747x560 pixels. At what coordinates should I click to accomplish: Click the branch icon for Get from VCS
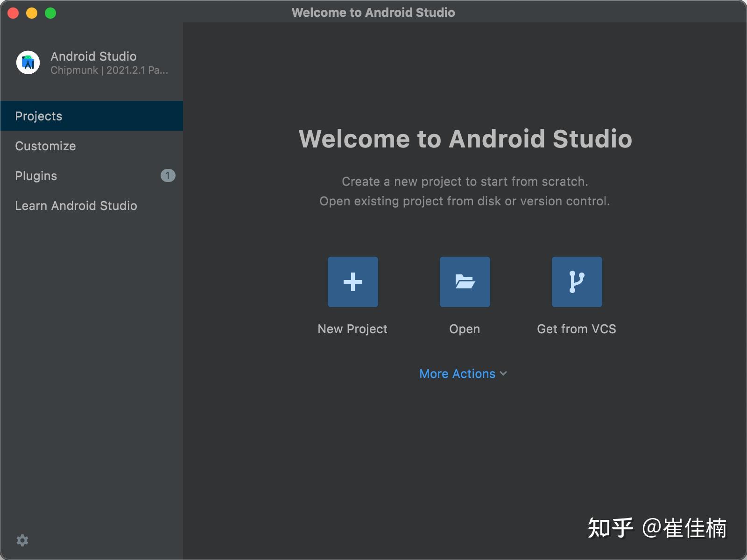[x=577, y=282]
